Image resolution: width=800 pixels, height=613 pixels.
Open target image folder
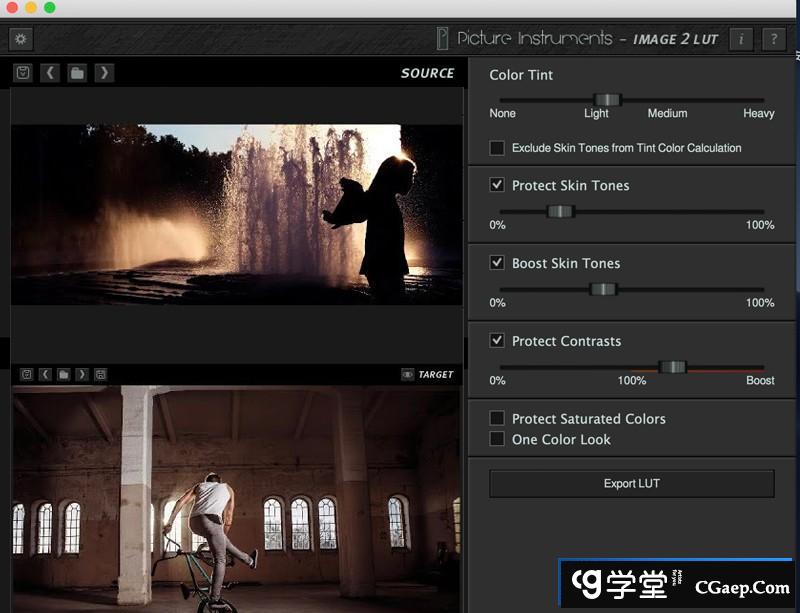63,375
